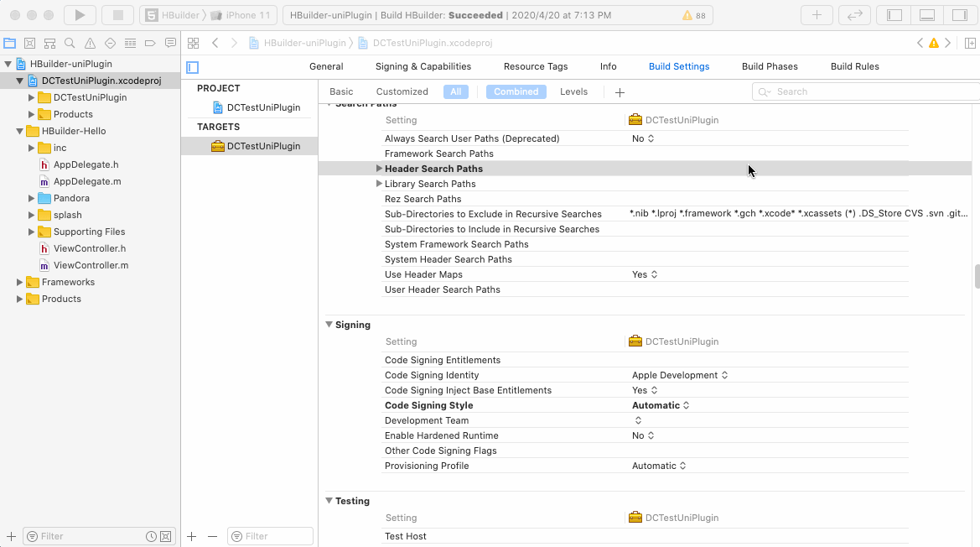The image size is (980, 547).
Task: Open the Signing & Capabilities tab
Action: (423, 66)
